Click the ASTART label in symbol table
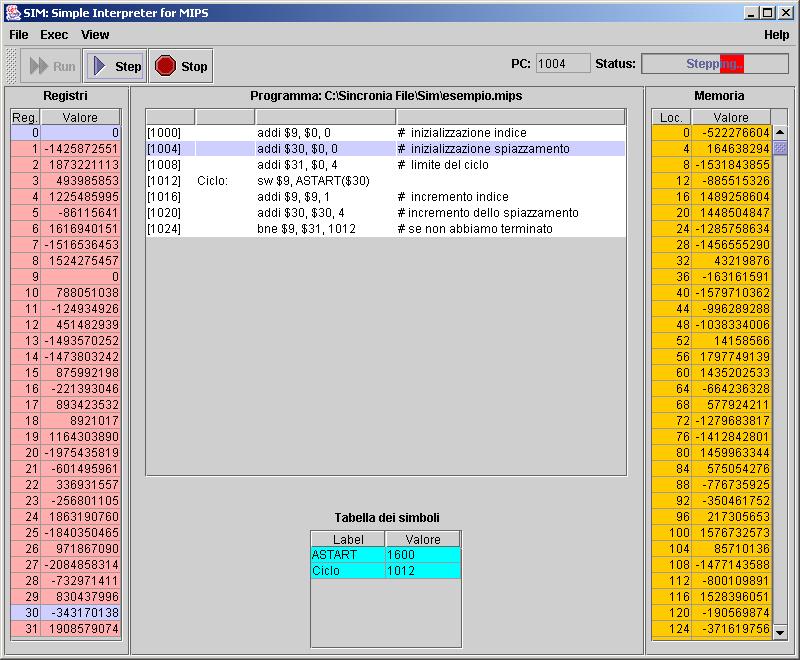 pos(334,554)
